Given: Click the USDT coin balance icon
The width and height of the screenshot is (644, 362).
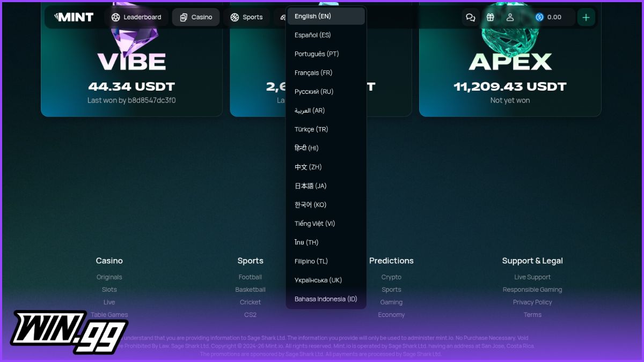Looking at the screenshot, I should click(539, 17).
